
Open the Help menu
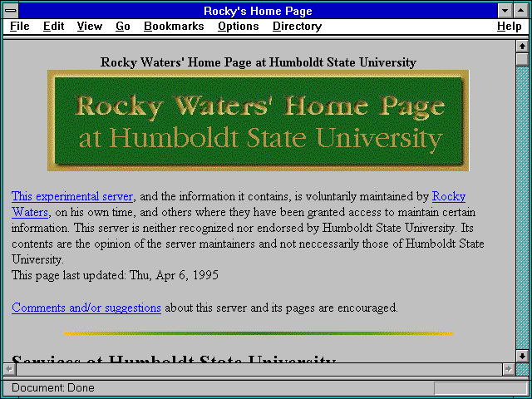pos(510,26)
